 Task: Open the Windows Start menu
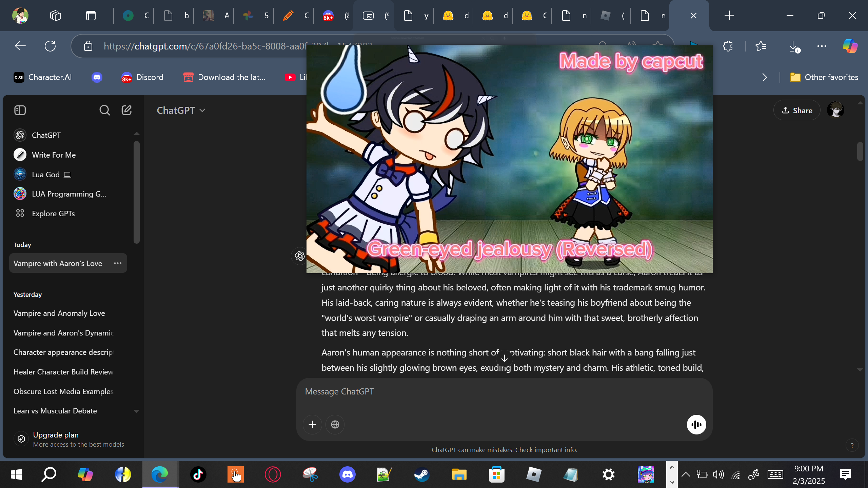point(16,474)
